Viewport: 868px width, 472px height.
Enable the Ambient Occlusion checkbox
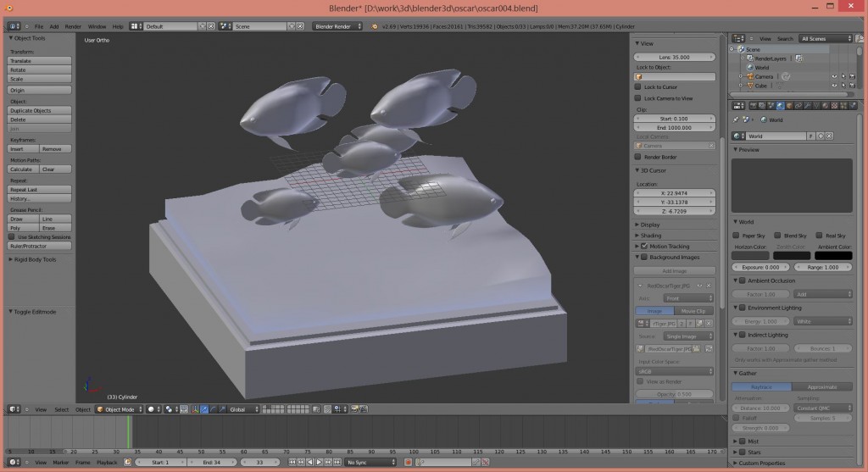[x=743, y=280]
